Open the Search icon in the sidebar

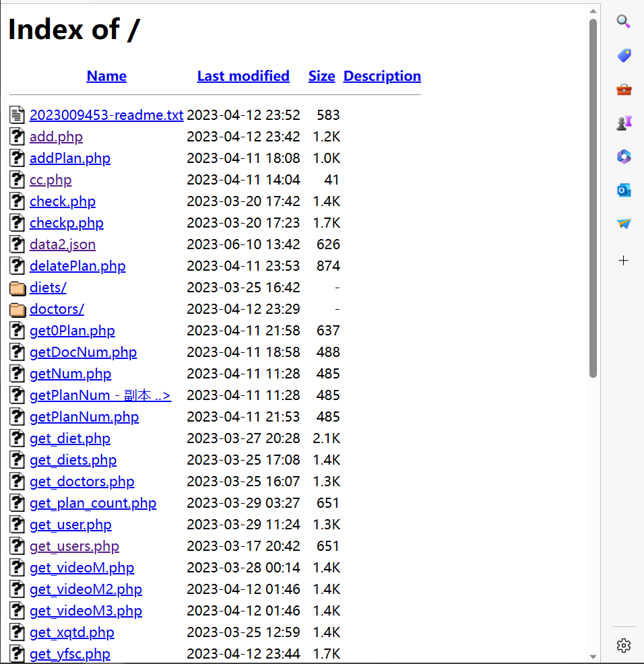(x=624, y=22)
